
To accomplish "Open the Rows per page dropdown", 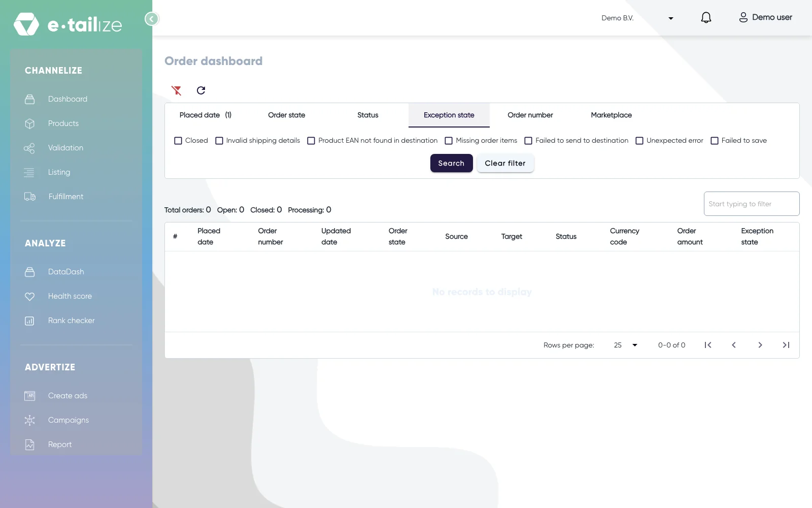I will coord(625,345).
